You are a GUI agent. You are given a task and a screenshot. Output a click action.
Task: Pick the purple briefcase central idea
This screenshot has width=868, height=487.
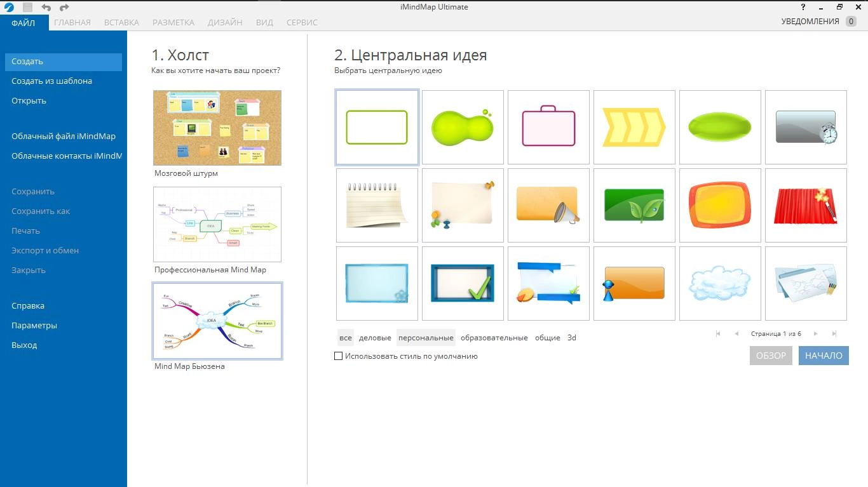(548, 127)
